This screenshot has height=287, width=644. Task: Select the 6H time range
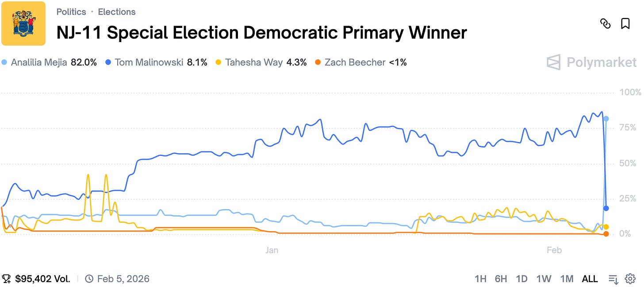coord(501,279)
